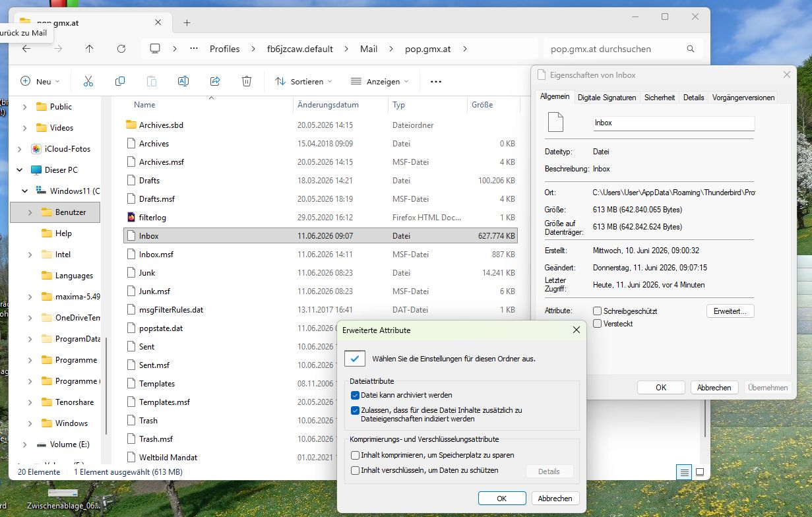The height and width of the screenshot is (517, 812).
Task: Enable Inhalt verschlüsseln checkbox
Action: (356, 470)
